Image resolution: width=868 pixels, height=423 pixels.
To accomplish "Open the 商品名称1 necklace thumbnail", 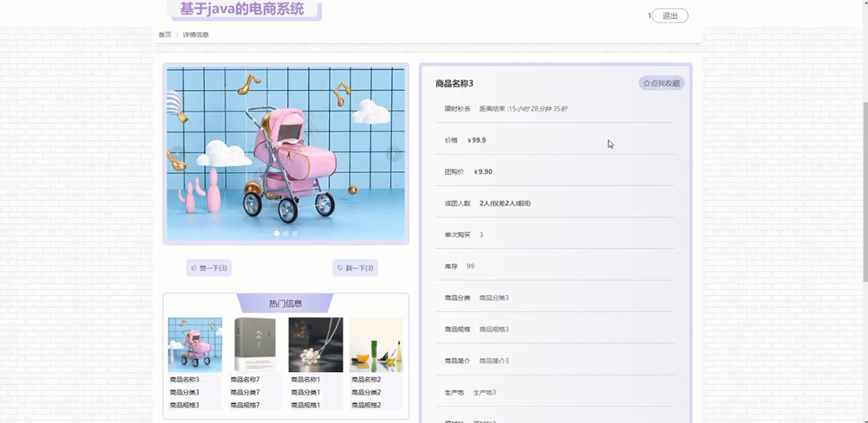I will (x=316, y=344).
